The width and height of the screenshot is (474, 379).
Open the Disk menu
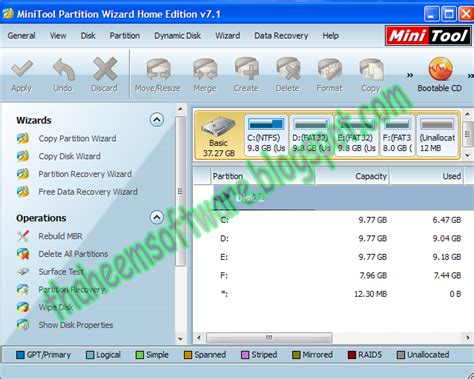tap(88, 36)
